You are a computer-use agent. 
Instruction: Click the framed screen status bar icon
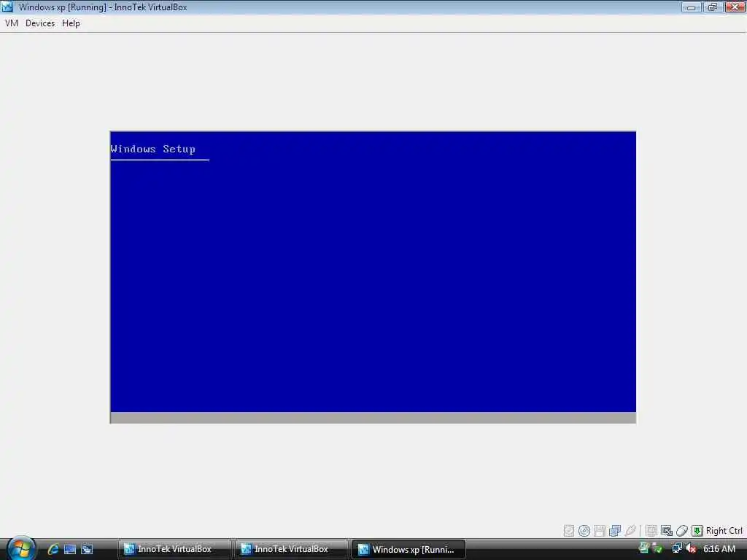(x=651, y=531)
